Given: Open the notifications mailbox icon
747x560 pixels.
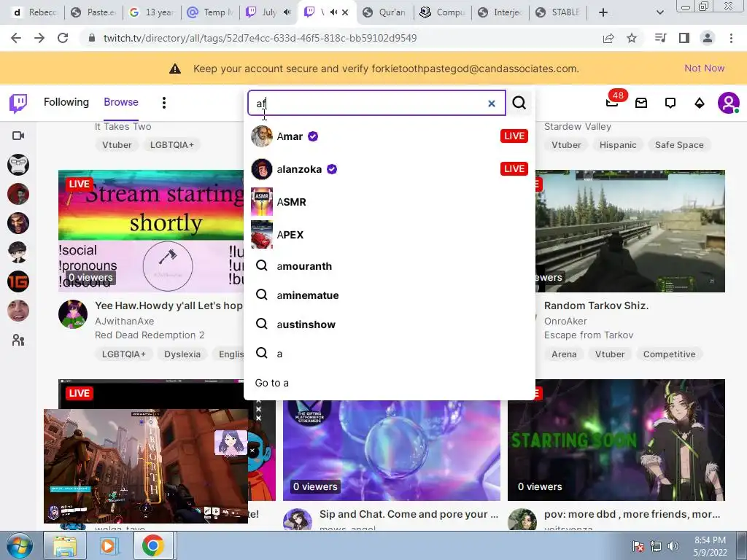Looking at the screenshot, I should [641, 103].
